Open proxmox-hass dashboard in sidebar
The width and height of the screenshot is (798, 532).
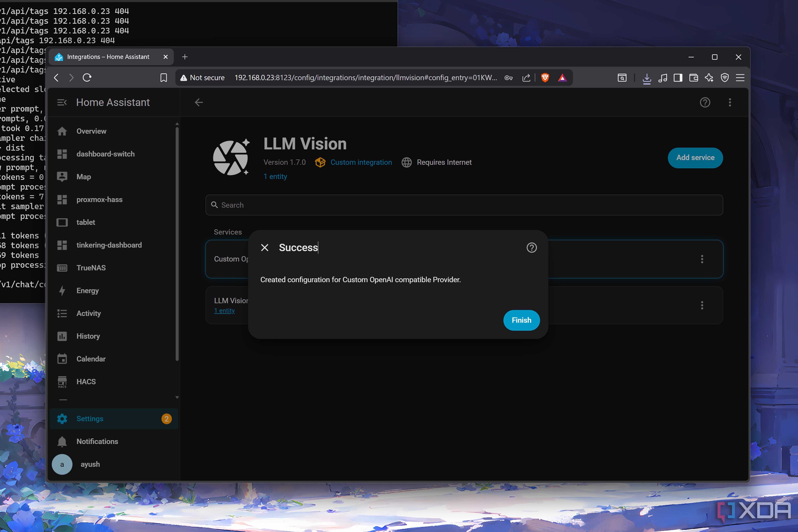114,199
